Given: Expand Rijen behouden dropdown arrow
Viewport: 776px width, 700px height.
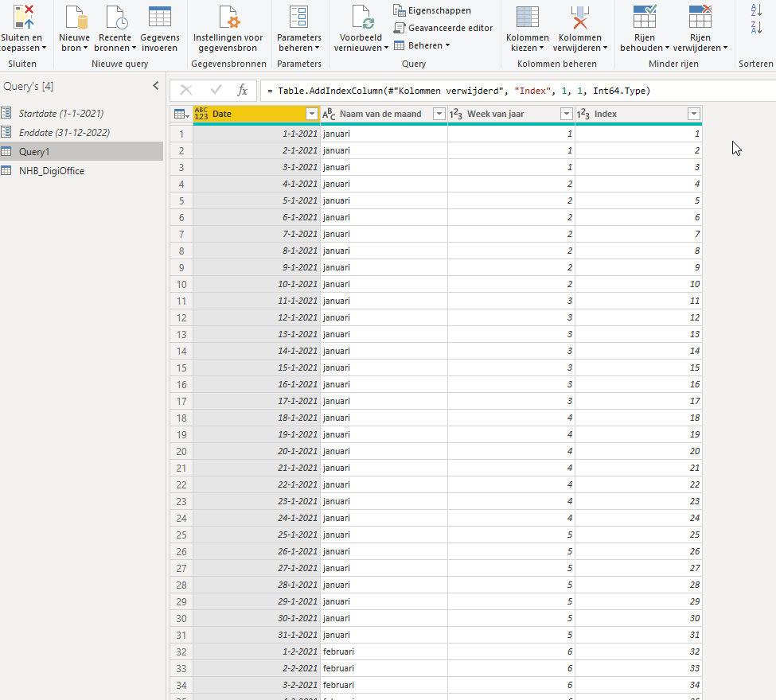Looking at the screenshot, I should [x=667, y=48].
